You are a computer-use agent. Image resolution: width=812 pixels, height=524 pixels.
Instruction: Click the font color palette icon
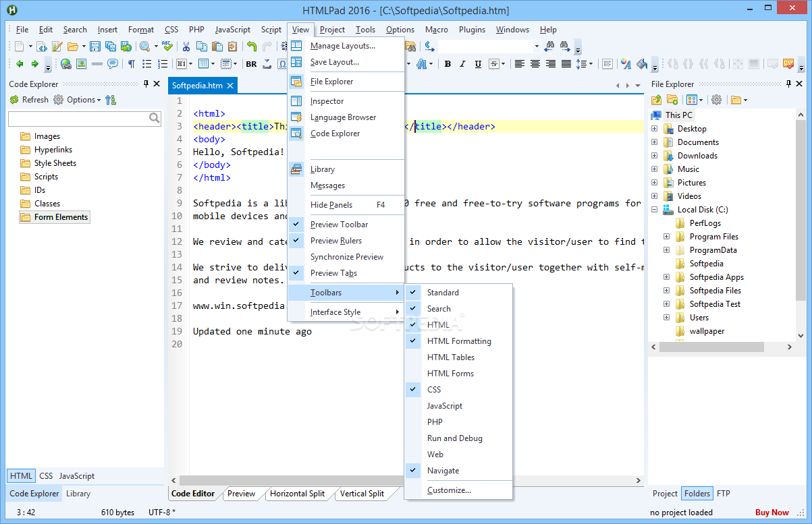point(626,64)
